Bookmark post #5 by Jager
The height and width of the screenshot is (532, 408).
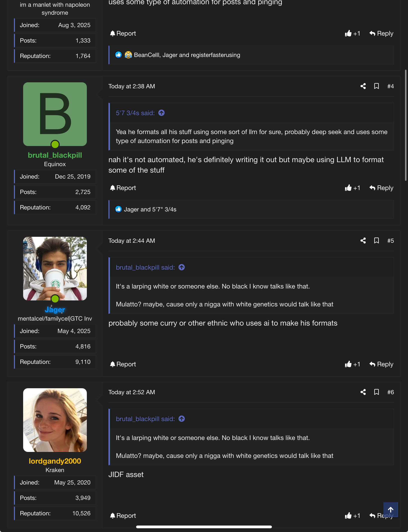[376, 241]
